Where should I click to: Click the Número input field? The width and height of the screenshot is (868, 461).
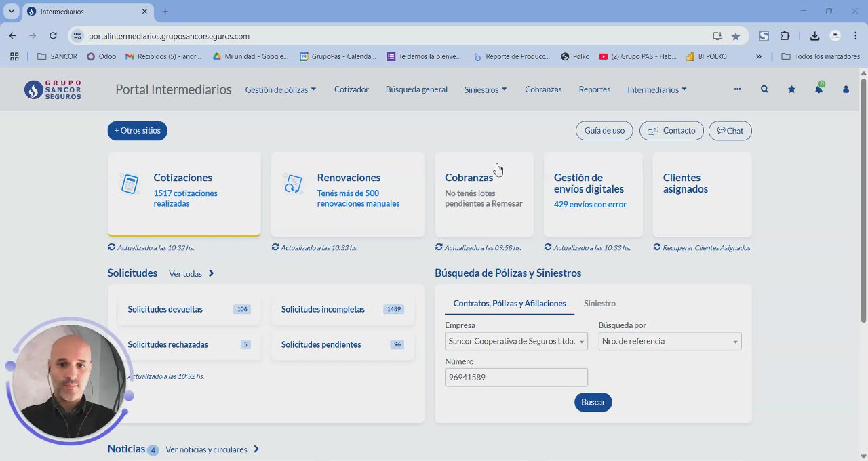[x=516, y=377]
